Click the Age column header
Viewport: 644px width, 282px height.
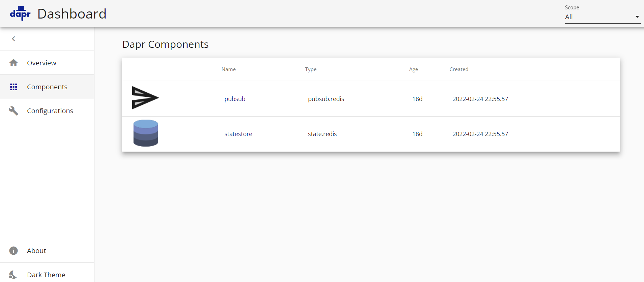coord(414,69)
